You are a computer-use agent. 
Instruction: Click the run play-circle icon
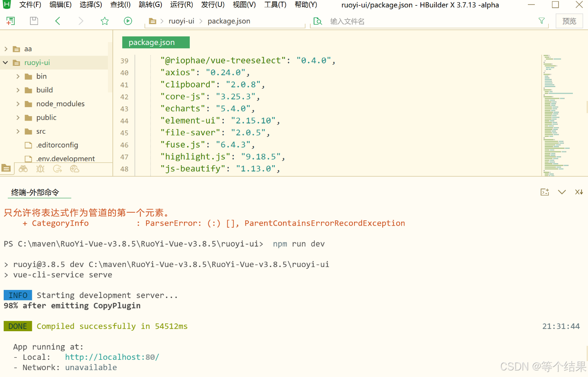[x=128, y=21]
